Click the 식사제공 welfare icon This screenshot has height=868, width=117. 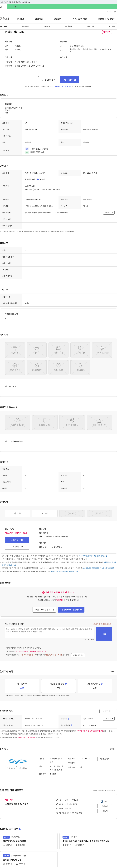pyautogui.click(x=80, y=367)
